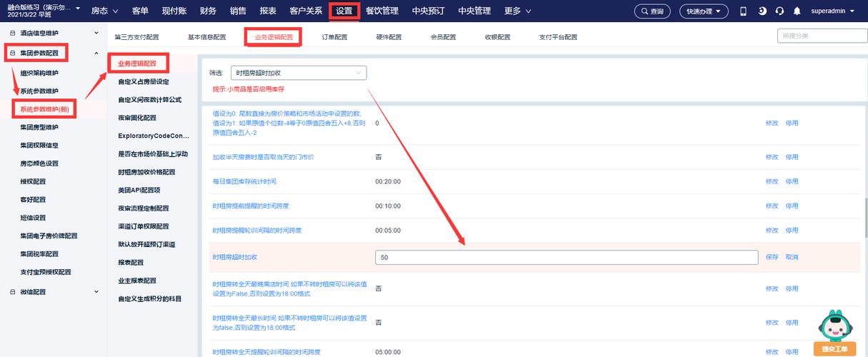This screenshot has width=868, height=357.
Task: Click the 时租房超时加收 value input field
Action: pyautogui.click(x=566, y=257)
